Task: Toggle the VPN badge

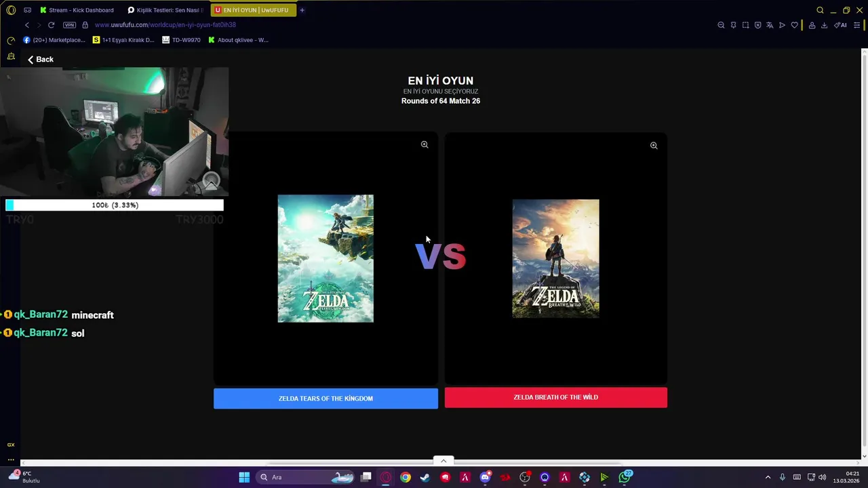Action: pyautogui.click(x=69, y=25)
